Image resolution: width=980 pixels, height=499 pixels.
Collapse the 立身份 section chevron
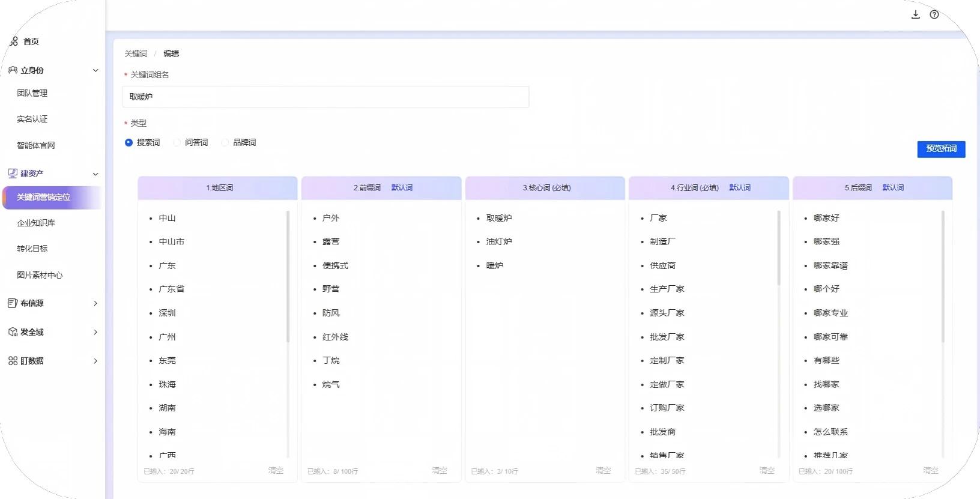[95, 70]
